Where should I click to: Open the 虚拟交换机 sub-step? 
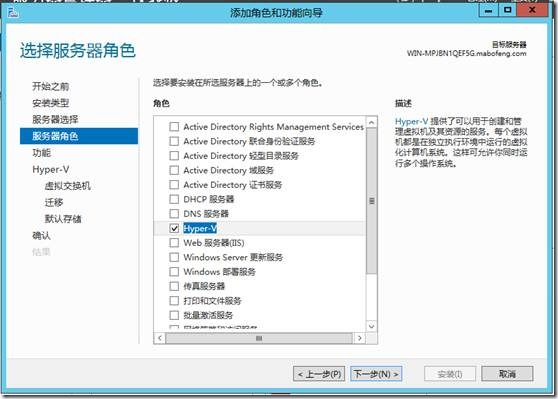(68, 186)
